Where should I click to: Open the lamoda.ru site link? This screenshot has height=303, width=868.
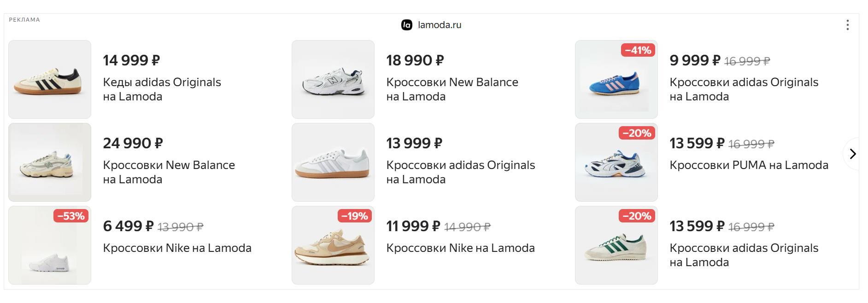click(x=439, y=25)
